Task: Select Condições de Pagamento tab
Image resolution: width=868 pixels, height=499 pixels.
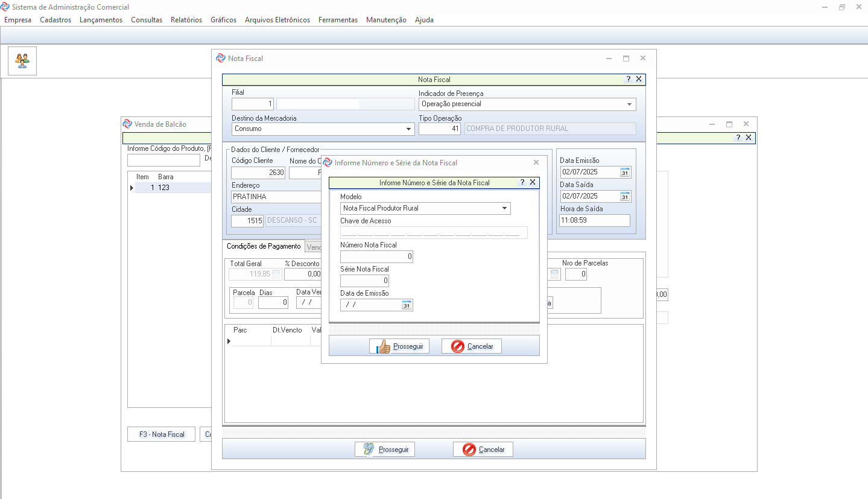Action: (264, 246)
